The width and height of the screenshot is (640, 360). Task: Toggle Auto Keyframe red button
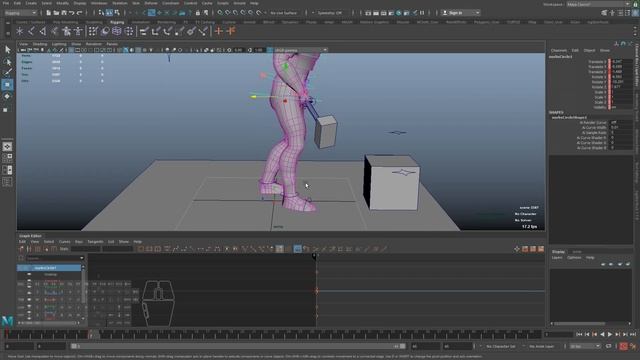[x=623, y=346]
